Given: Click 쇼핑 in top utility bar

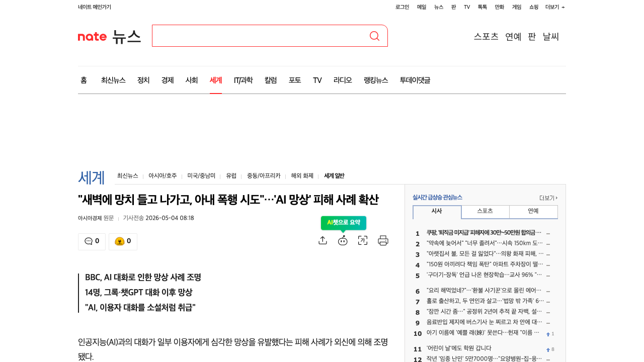Looking at the screenshot, I should point(534,7).
